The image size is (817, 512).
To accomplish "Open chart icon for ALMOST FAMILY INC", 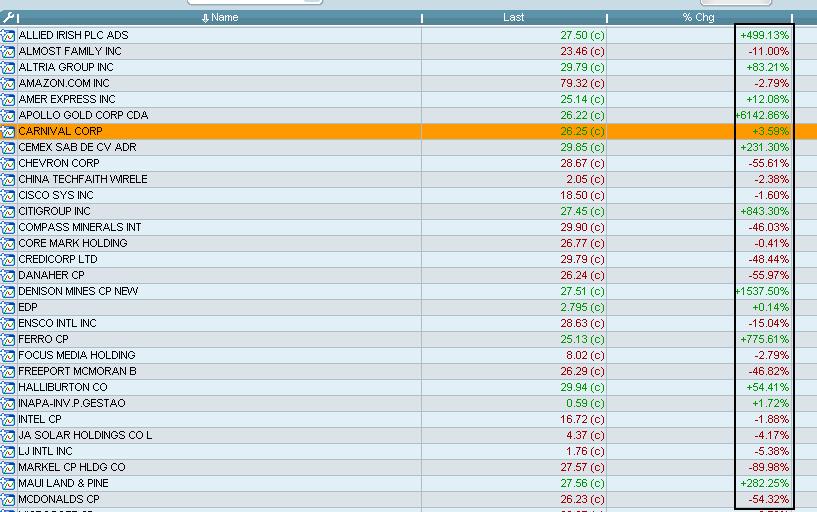I will [x=8, y=52].
